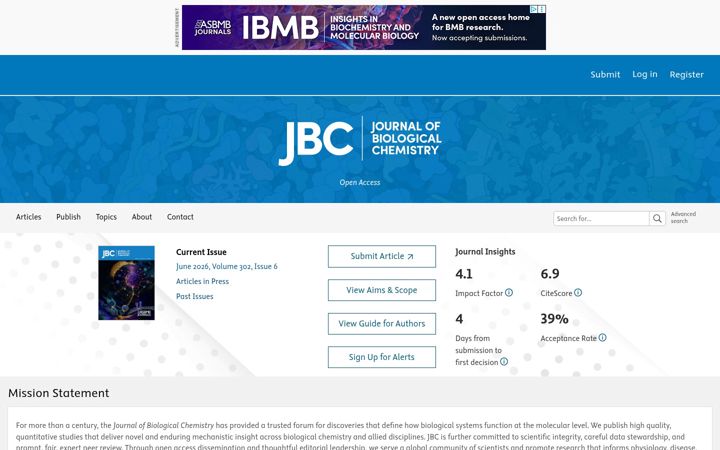
Task: Click the IBMB banner advertisement
Action: (x=364, y=28)
